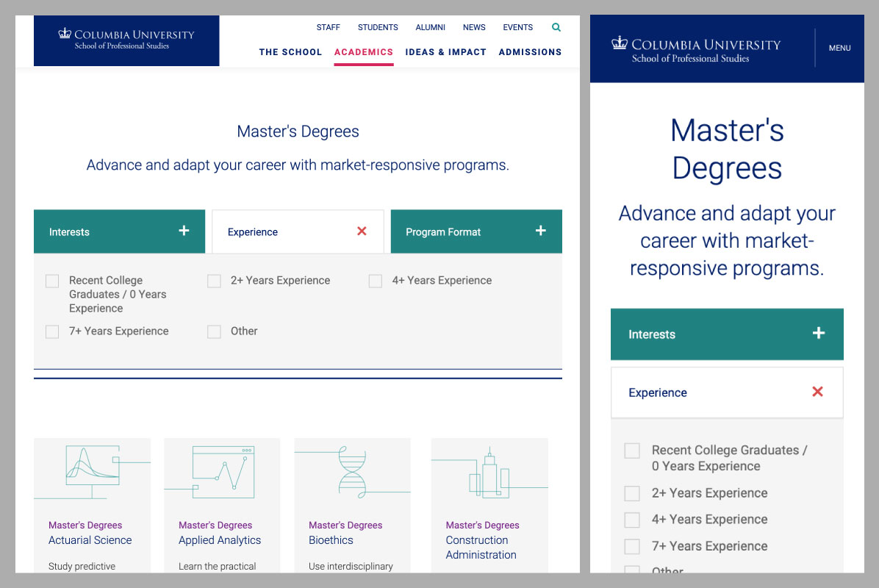Click the search magnifier icon in desktop header
This screenshot has width=879, height=588.
point(556,27)
